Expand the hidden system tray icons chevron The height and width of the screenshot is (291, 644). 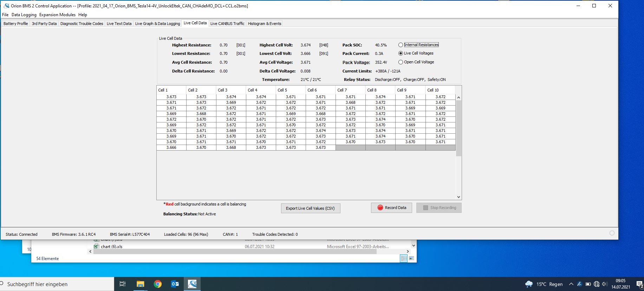pos(571,284)
